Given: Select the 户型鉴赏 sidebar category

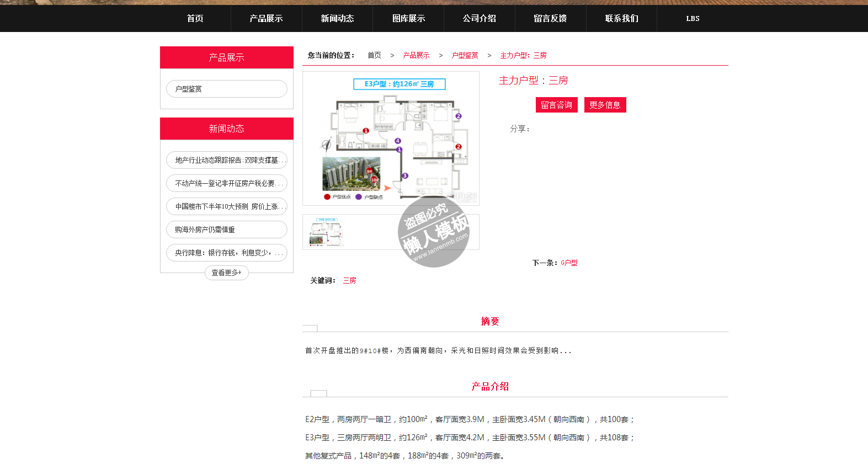Looking at the screenshot, I should point(226,89).
